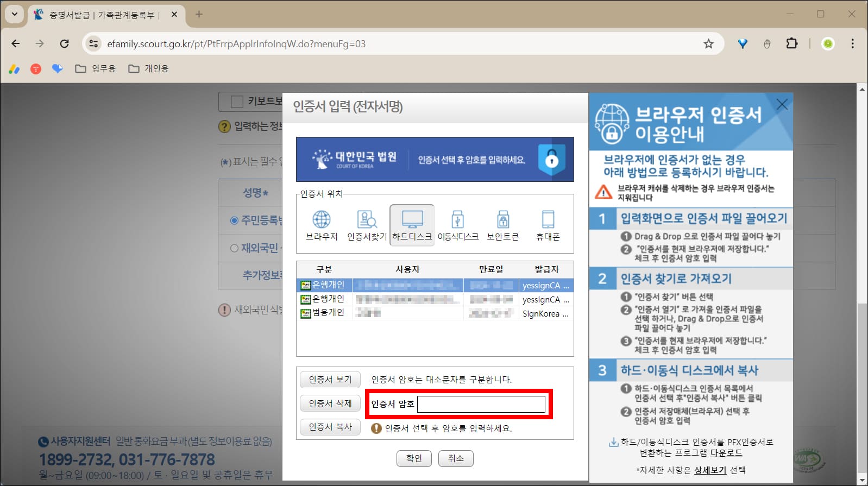Click the mouse extension icon in toolbar
Screen dimensions: 868x486
click(767, 43)
